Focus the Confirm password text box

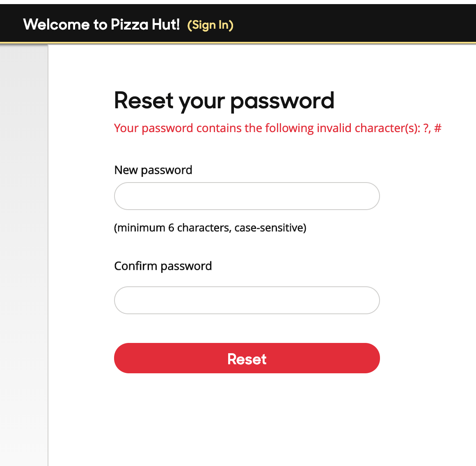pyautogui.click(x=247, y=300)
